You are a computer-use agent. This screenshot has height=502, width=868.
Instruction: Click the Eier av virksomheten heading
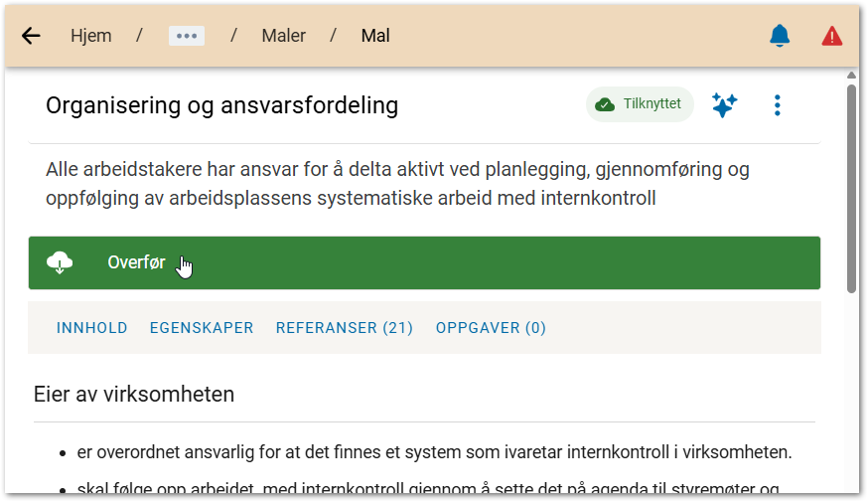click(134, 394)
